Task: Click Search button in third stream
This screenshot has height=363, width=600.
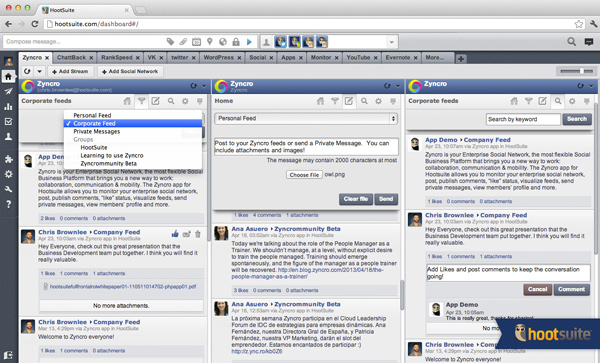Action: (577, 119)
